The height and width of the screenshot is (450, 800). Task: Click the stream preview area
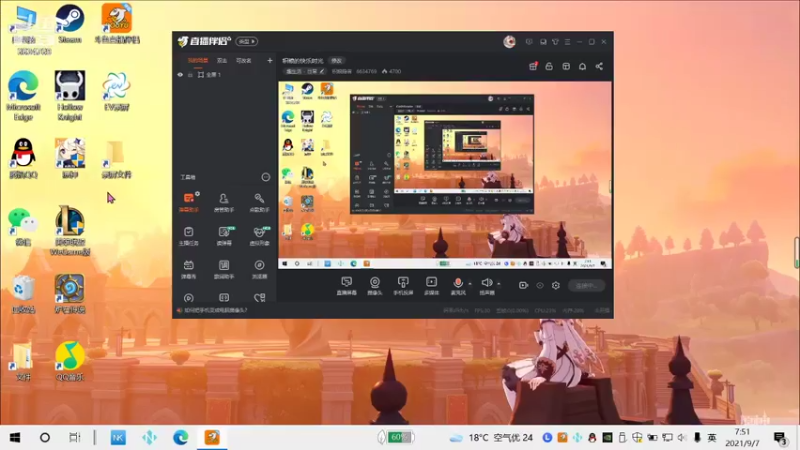coord(445,175)
